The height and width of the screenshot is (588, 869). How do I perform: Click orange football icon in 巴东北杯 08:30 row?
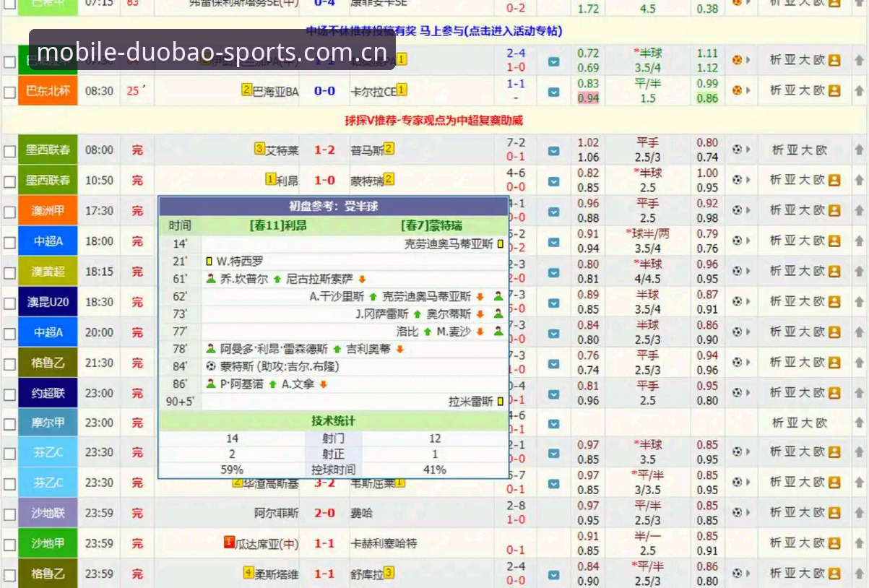pyautogui.click(x=737, y=91)
